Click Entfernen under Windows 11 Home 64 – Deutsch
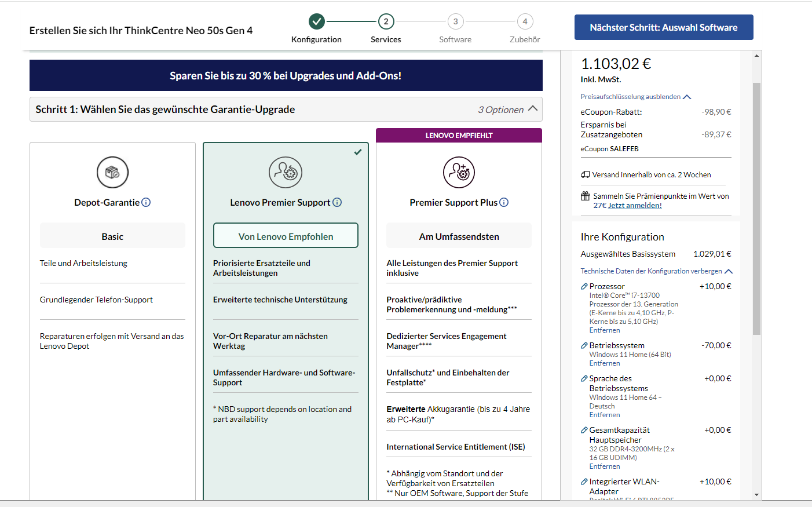 (605, 415)
